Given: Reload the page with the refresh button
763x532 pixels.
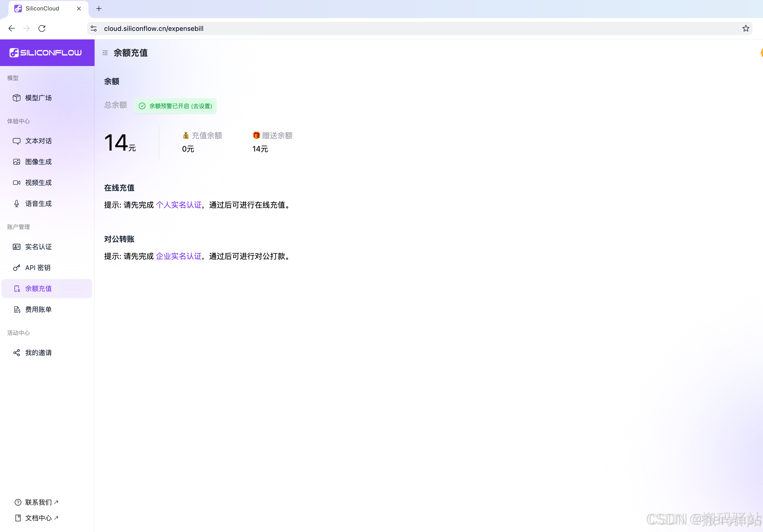Looking at the screenshot, I should tap(42, 28).
